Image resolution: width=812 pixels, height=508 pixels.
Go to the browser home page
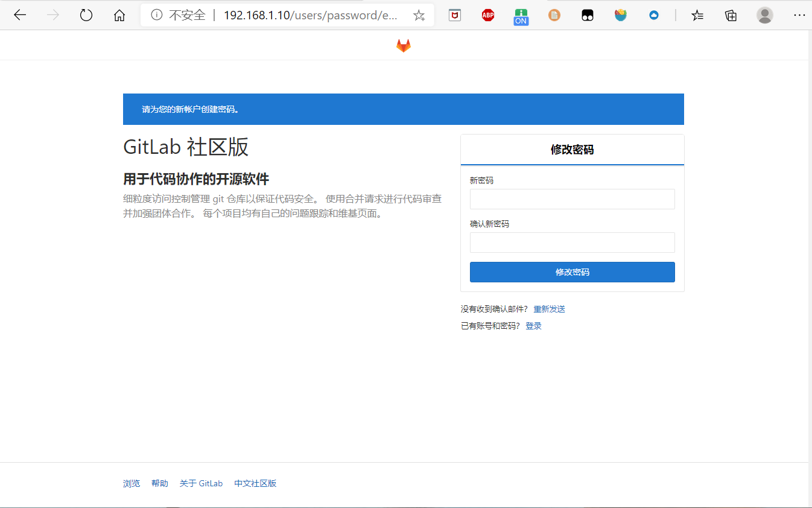119,15
